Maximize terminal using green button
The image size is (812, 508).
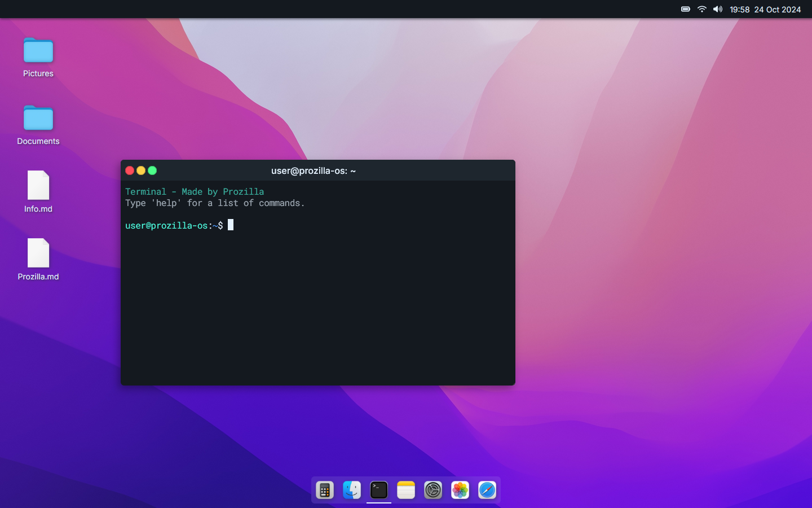tap(152, 170)
